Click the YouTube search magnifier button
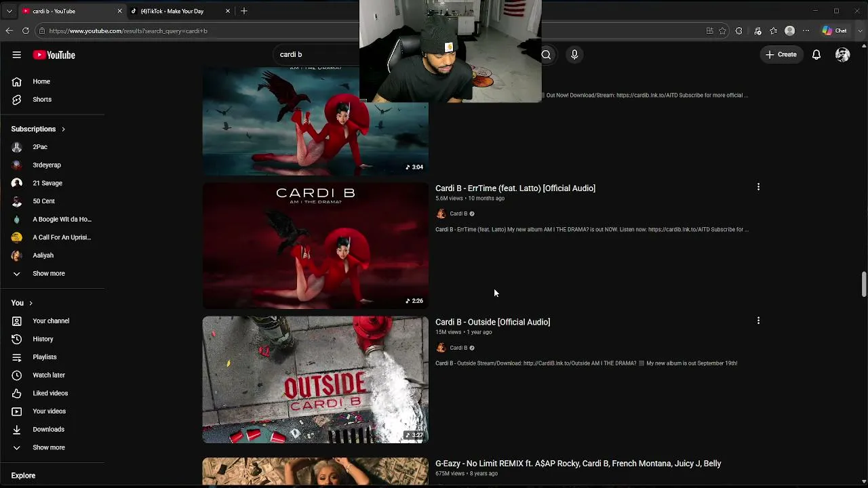The height and width of the screenshot is (488, 868). pos(546,55)
